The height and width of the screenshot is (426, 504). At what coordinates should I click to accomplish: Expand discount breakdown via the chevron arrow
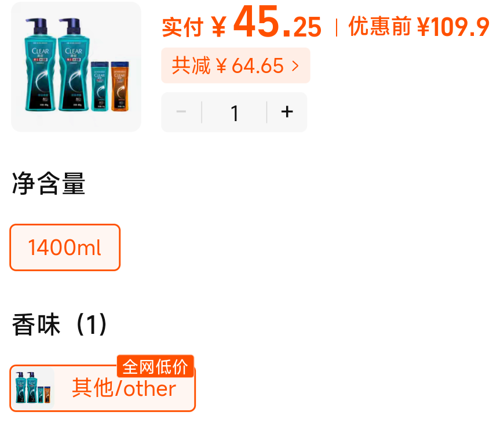click(295, 66)
